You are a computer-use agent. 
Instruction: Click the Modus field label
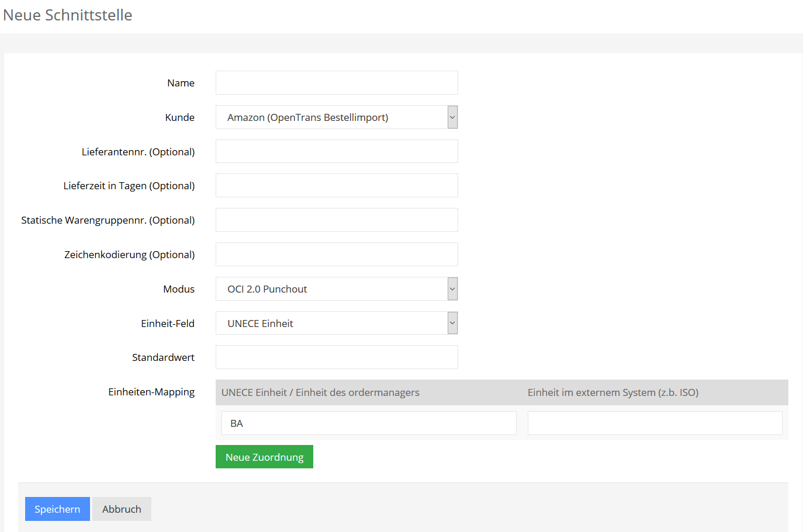pos(179,289)
